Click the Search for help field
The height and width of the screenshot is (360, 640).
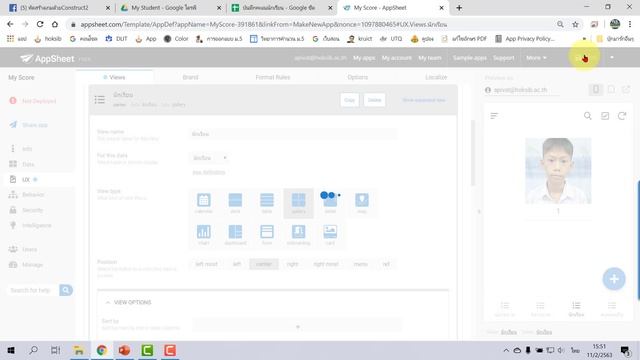[x=33, y=290]
